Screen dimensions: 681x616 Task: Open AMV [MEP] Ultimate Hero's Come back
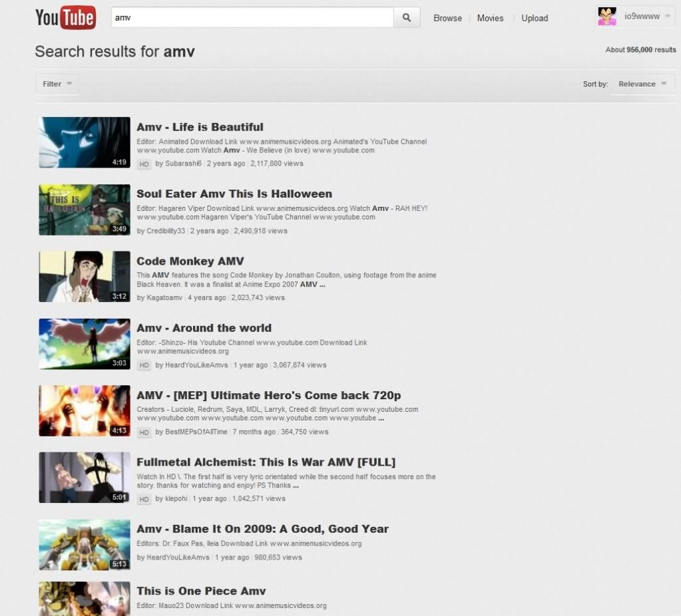click(268, 395)
